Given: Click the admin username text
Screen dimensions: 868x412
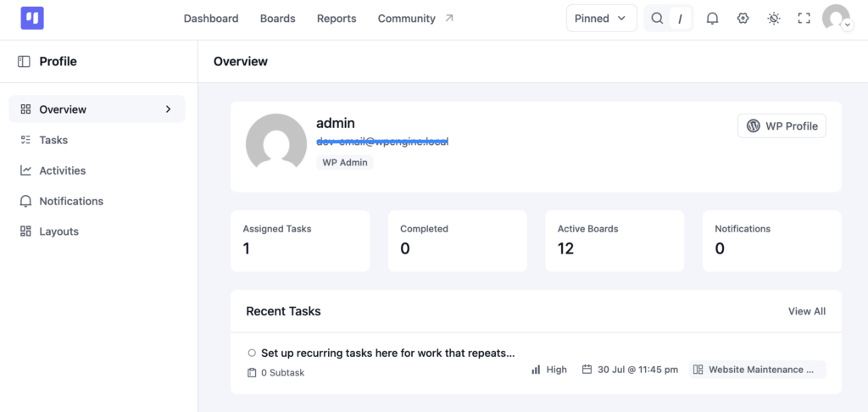Looking at the screenshot, I should pos(336,123).
